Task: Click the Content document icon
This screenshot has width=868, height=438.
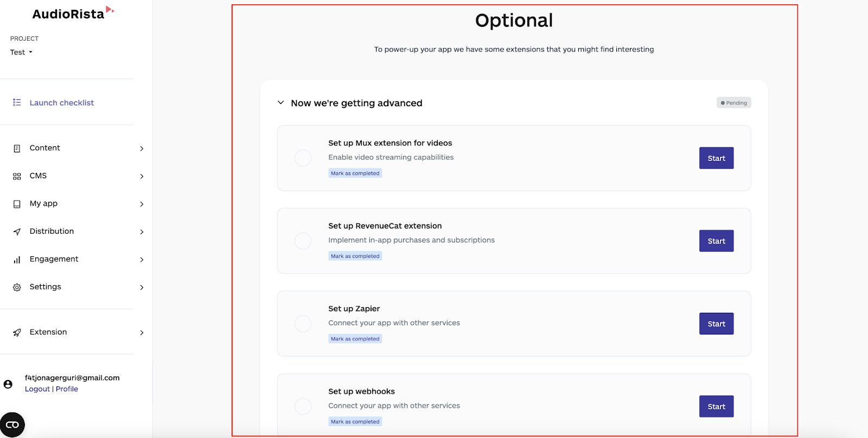Action: pyautogui.click(x=17, y=149)
